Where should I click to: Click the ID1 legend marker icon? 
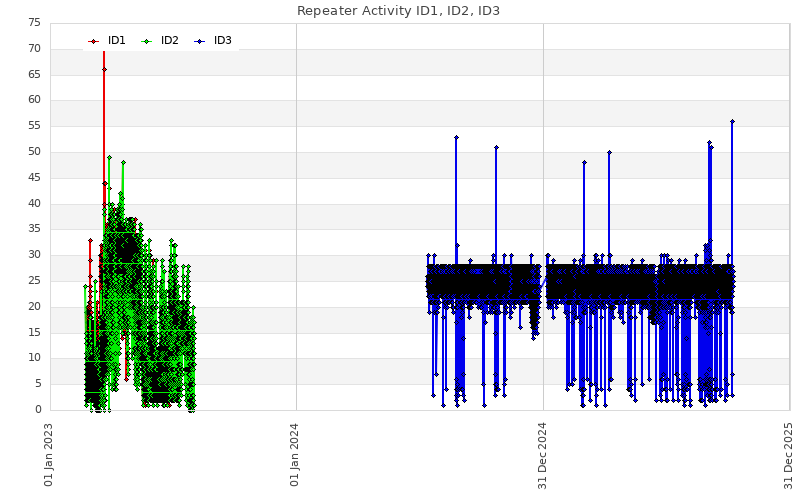point(93,41)
